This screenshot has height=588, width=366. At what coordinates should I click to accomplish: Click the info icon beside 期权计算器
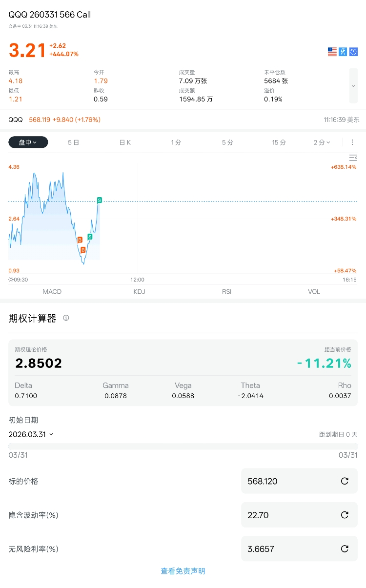[x=66, y=318]
